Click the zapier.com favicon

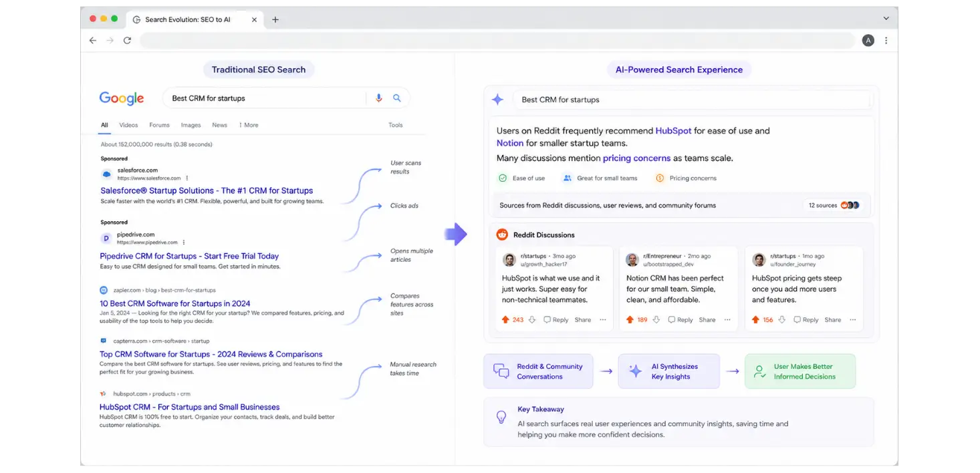click(104, 291)
